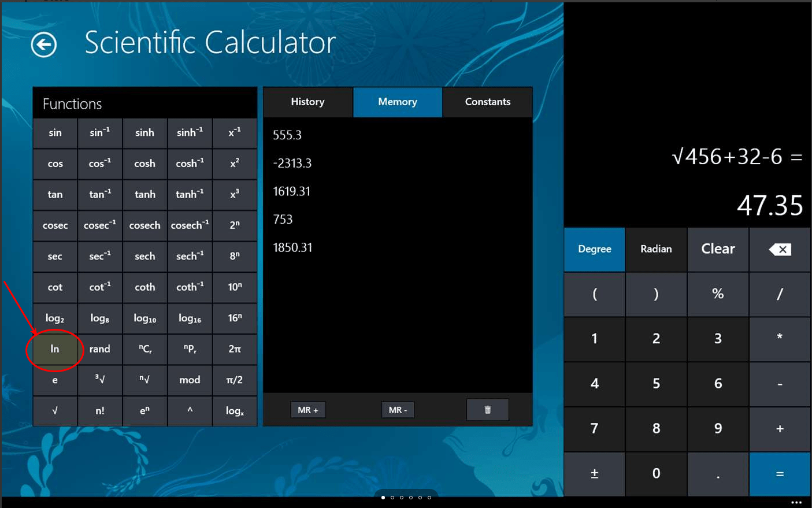Select the sin function
This screenshot has height=508, width=812.
pos(55,132)
